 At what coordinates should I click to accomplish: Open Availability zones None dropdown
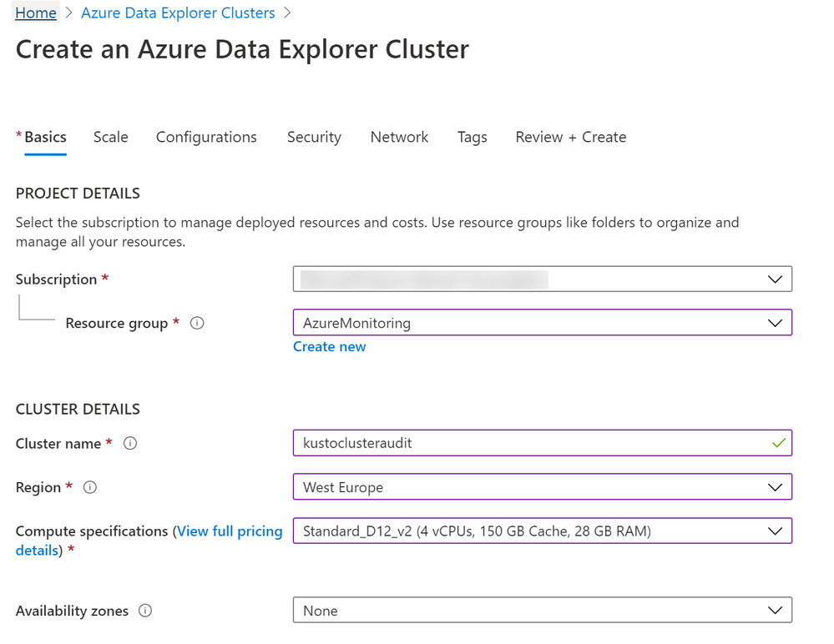coord(543,610)
